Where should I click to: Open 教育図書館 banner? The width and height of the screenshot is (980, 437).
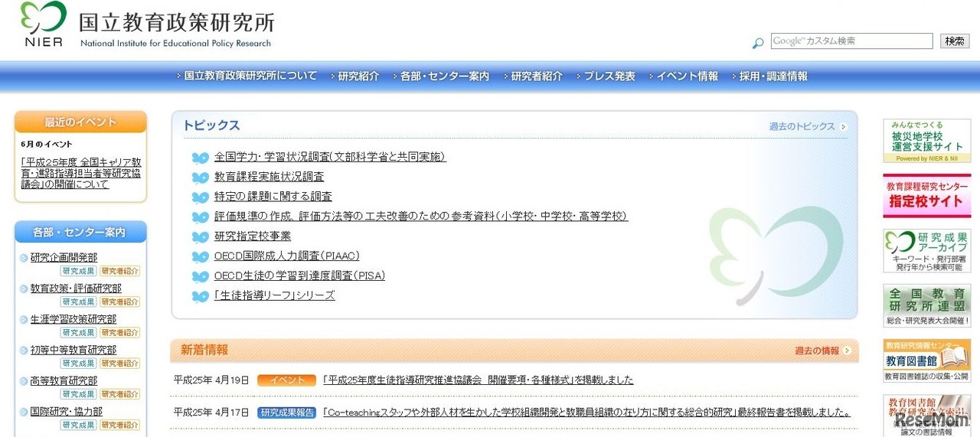pyautogui.click(x=927, y=361)
